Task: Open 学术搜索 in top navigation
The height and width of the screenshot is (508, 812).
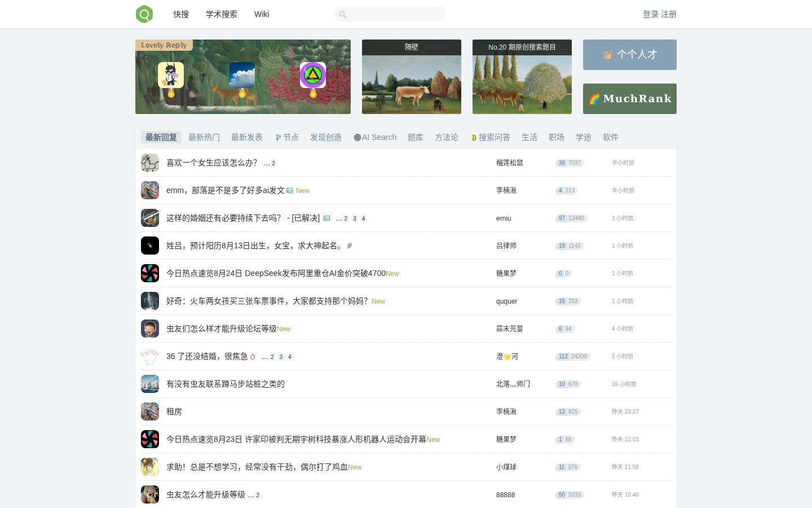Action: pyautogui.click(x=222, y=14)
